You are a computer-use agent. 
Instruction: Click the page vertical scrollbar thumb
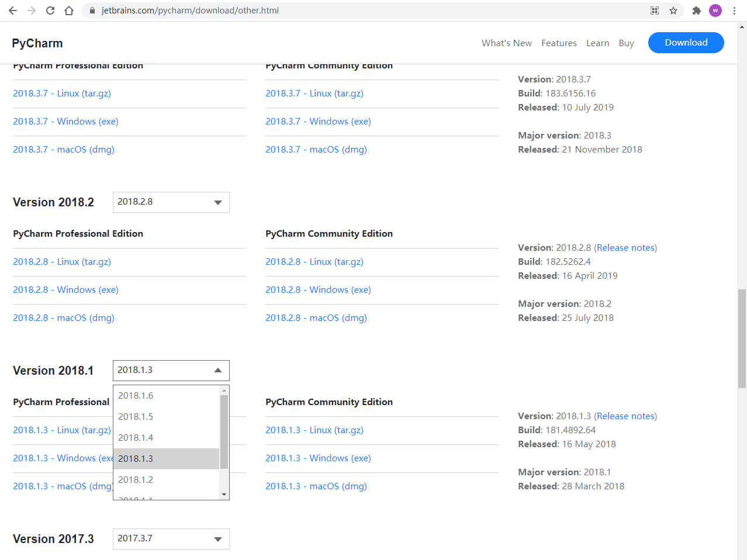(742, 338)
